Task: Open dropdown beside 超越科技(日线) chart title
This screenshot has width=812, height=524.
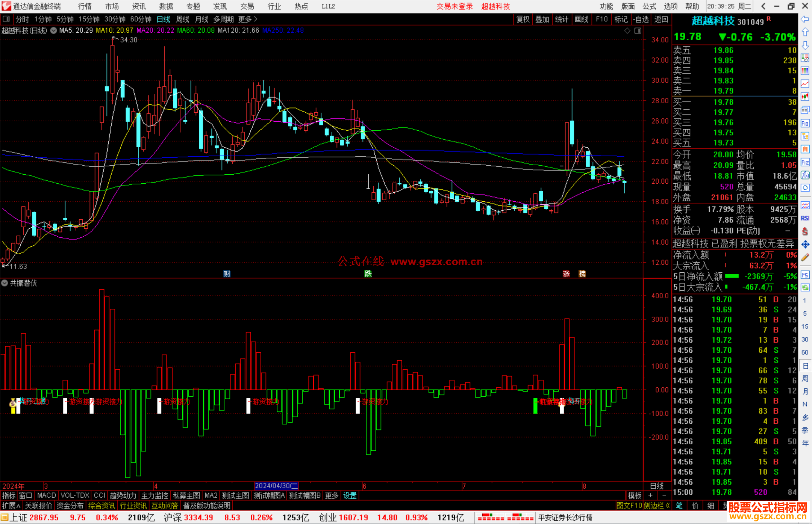Action: point(54,30)
